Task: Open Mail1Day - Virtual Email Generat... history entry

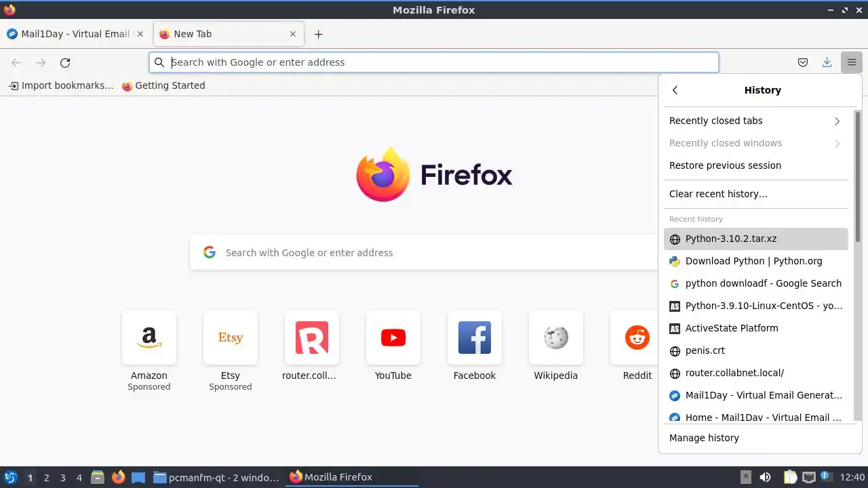Action: point(756,395)
